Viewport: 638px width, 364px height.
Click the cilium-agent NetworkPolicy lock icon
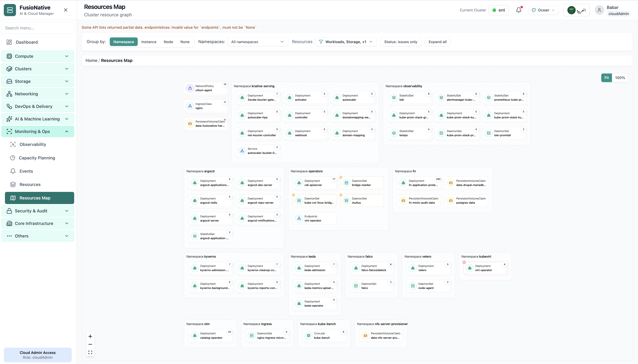coord(190,88)
